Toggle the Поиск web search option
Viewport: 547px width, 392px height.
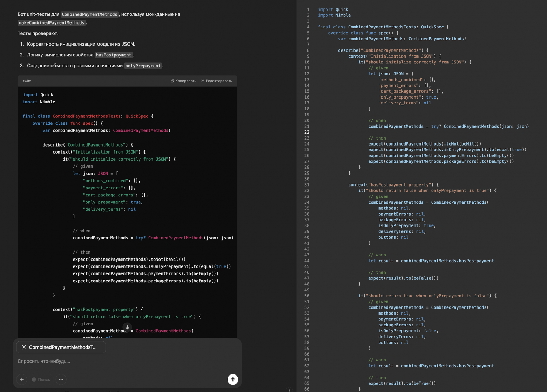pyautogui.click(x=41, y=379)
